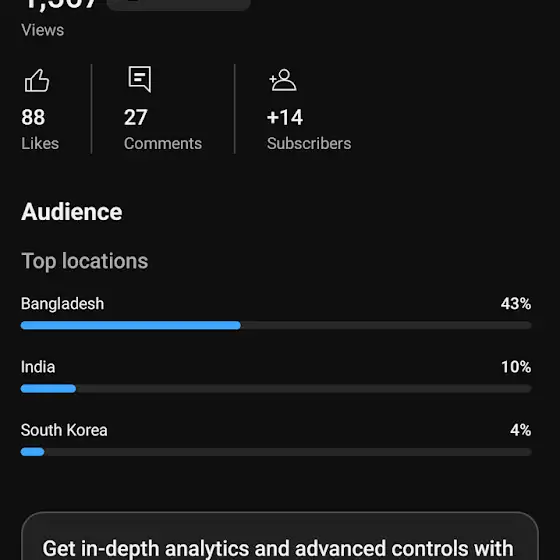Click the Audience section heading

71,212
